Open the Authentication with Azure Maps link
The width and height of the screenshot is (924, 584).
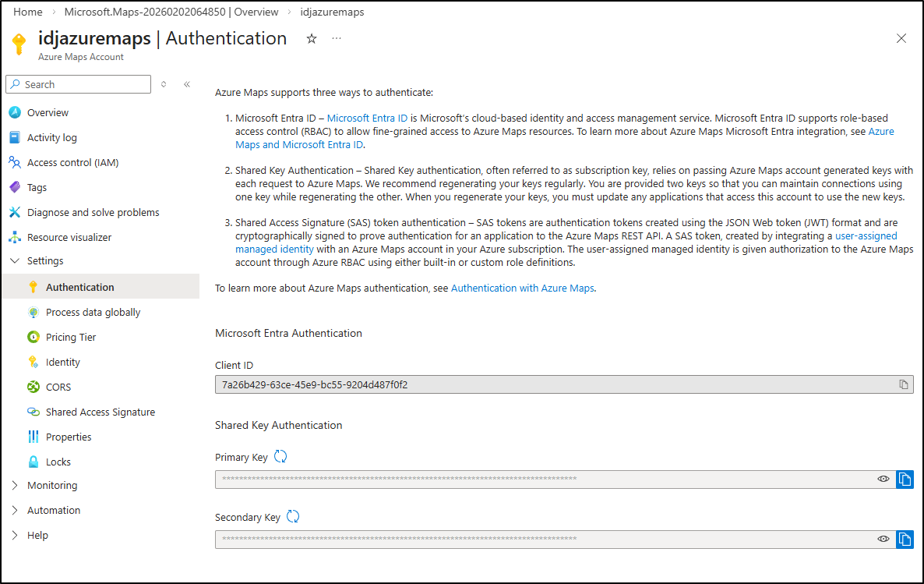coord(522,288)
